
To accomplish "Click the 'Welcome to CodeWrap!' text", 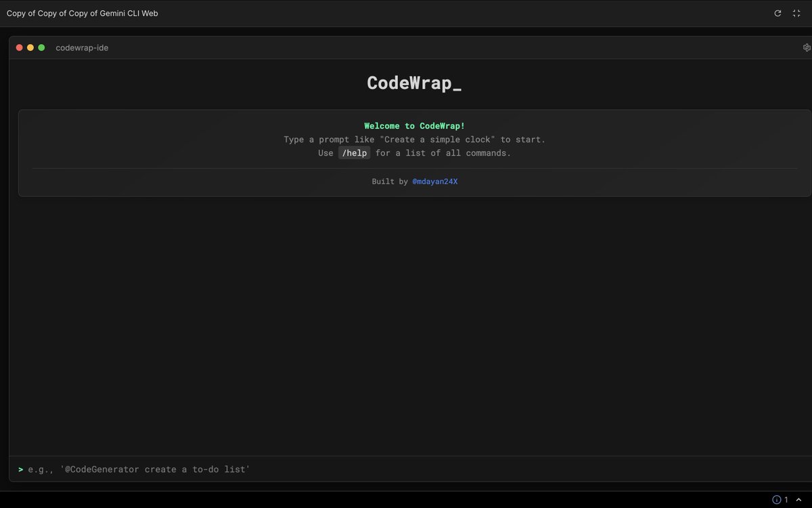I will coord(414,126).
